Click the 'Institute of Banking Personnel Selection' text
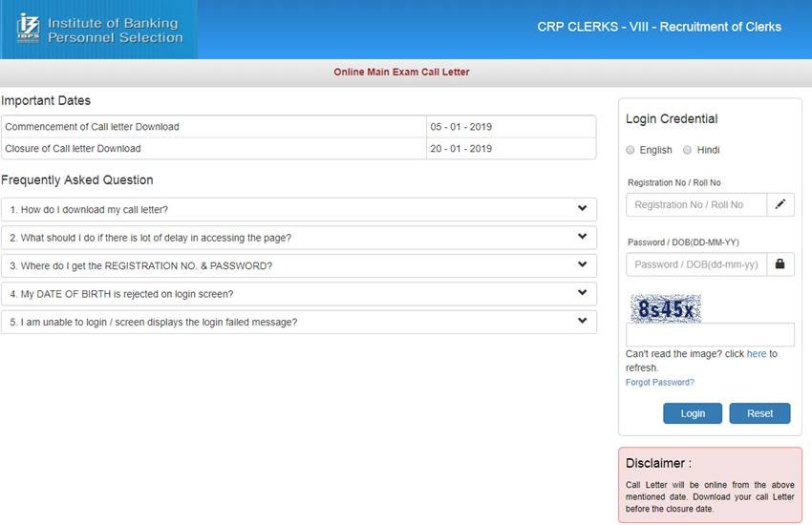Viewport: 812px width, 525px height. coord(115,30)
